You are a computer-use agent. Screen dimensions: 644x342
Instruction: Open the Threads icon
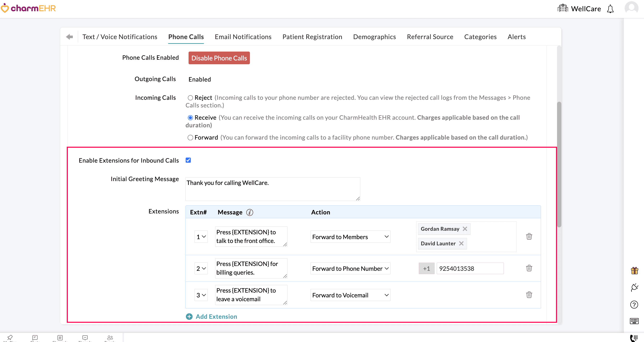[x=85, y=338]
